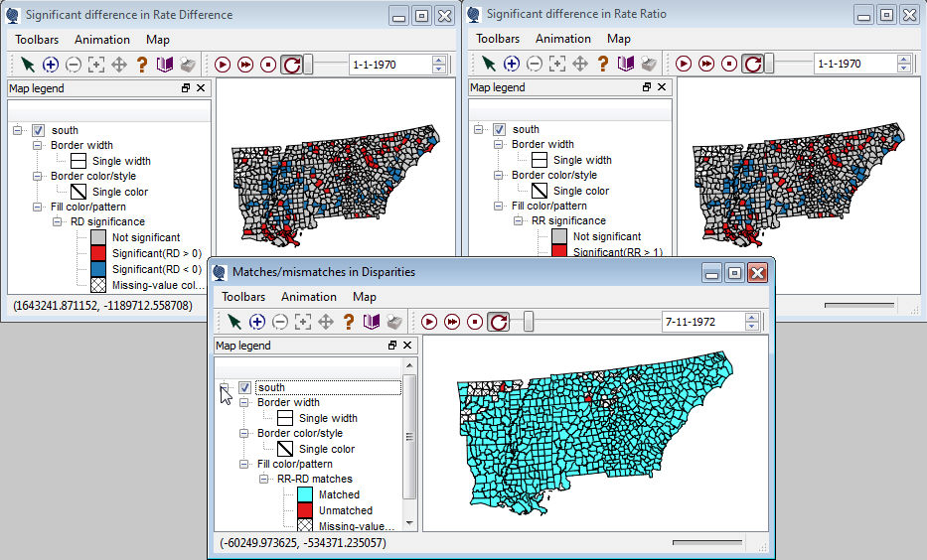Collapse Border width node in Disparities legend
The height and width of the screenshot is (560, 927).
coord(244,402)
